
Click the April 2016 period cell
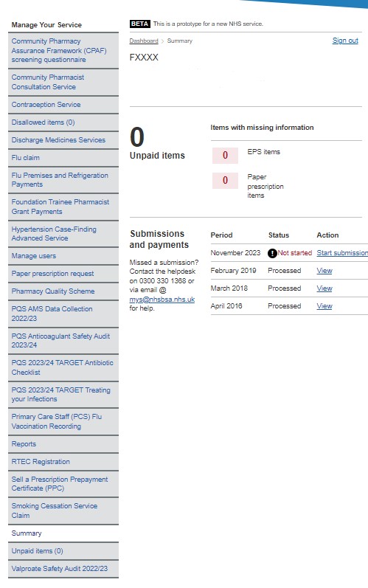(226, 305)
